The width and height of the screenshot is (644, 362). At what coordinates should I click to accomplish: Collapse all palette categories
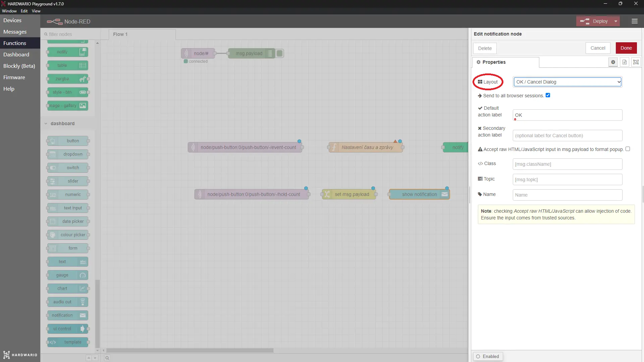click(x=89, y=358)
